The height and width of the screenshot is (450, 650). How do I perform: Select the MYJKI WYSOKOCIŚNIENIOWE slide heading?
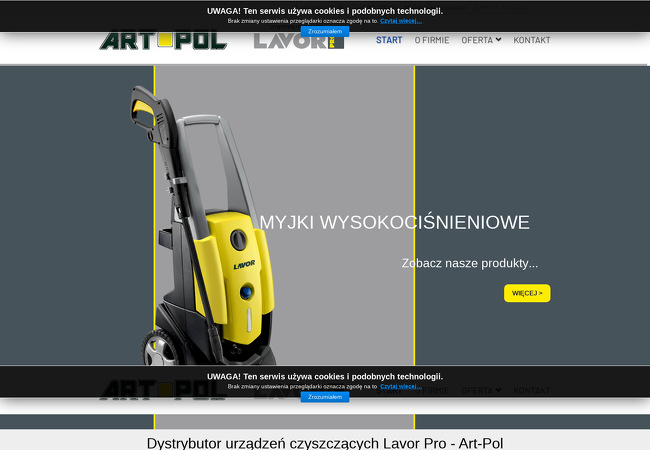(x=395, y=223)
